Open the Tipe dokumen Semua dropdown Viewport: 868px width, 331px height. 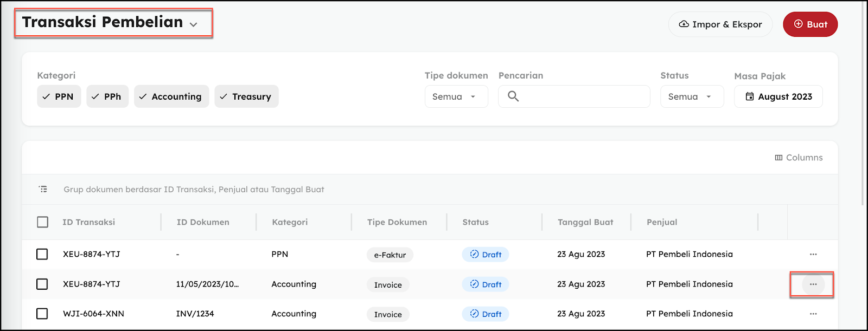tap(456, 96)
